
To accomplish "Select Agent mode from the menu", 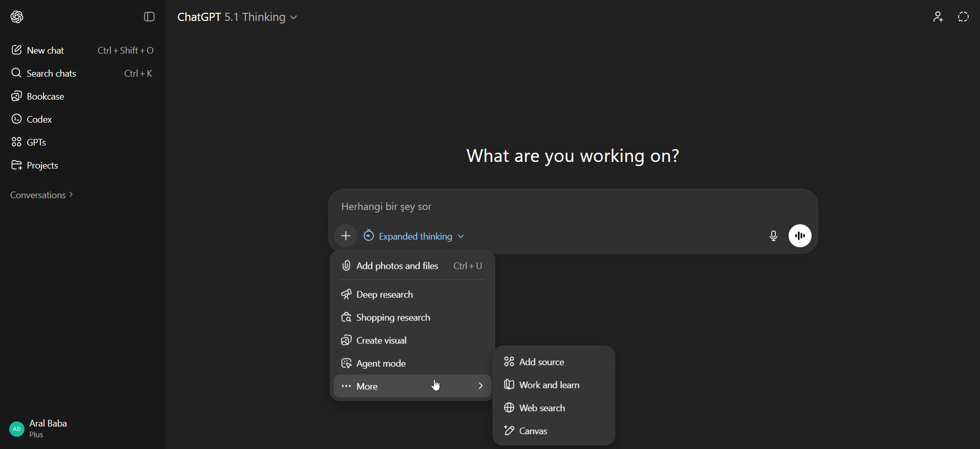I will click(381, 364).
